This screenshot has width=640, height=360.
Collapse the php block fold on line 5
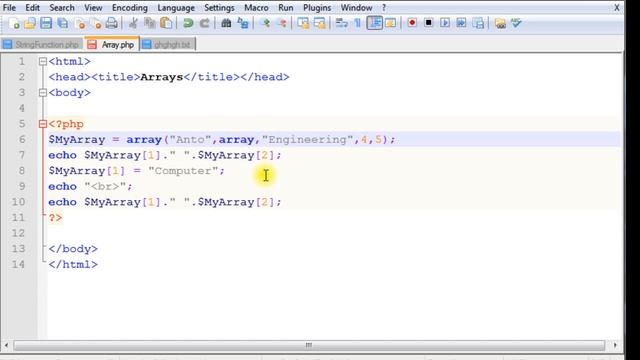point(42,124)
